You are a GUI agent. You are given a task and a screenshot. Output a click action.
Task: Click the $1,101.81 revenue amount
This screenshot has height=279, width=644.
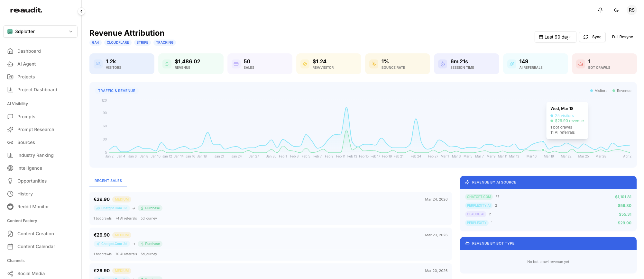pos(623,197)
